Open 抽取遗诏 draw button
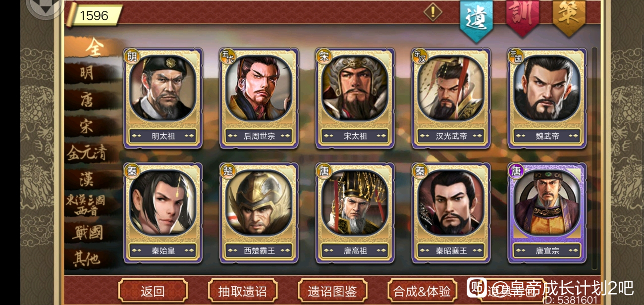This screenshot has height=305, width=644. (242, 291)
